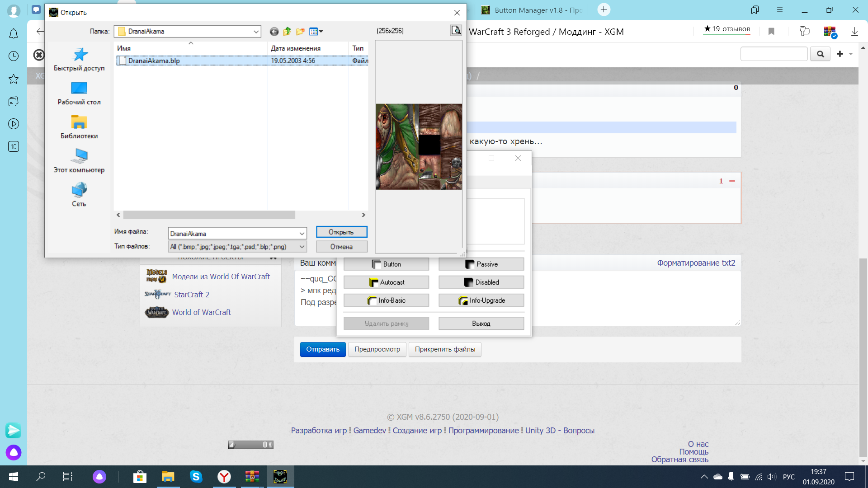The height and width of the screenshot is (488, 868).
Task: Open Разработка игр footer link
Action: 319,431
